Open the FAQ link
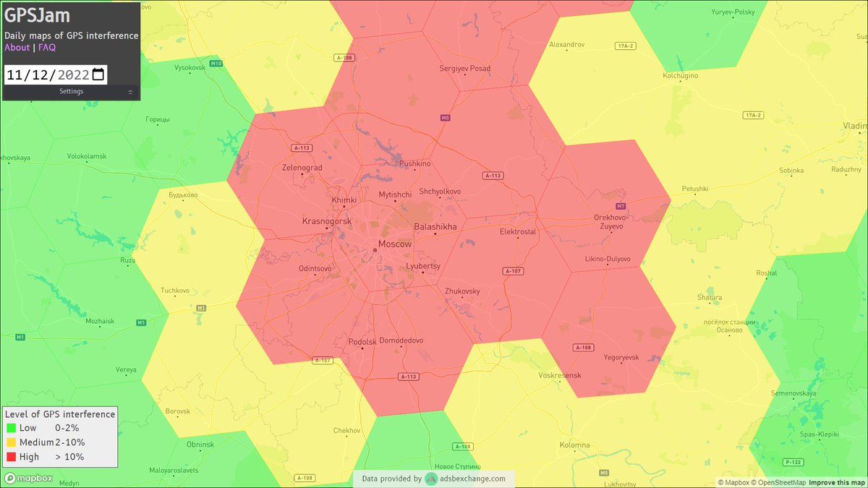 point(47,48)
